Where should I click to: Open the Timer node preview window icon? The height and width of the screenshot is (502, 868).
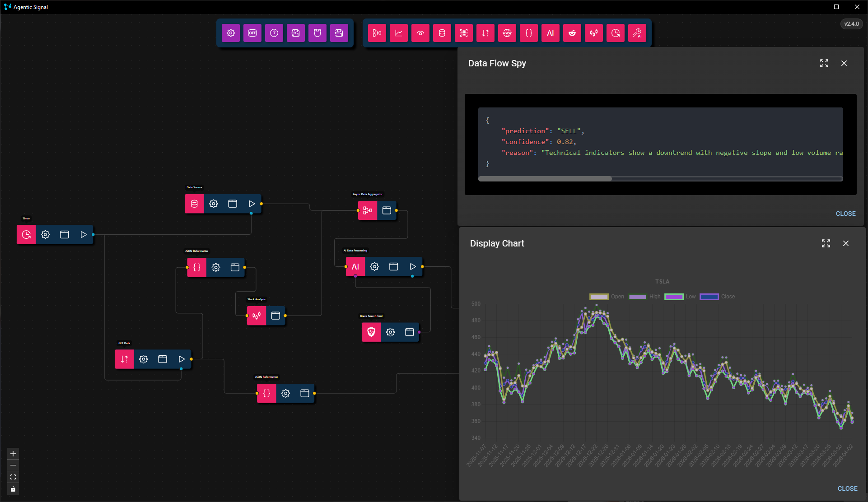coord(64,234)
